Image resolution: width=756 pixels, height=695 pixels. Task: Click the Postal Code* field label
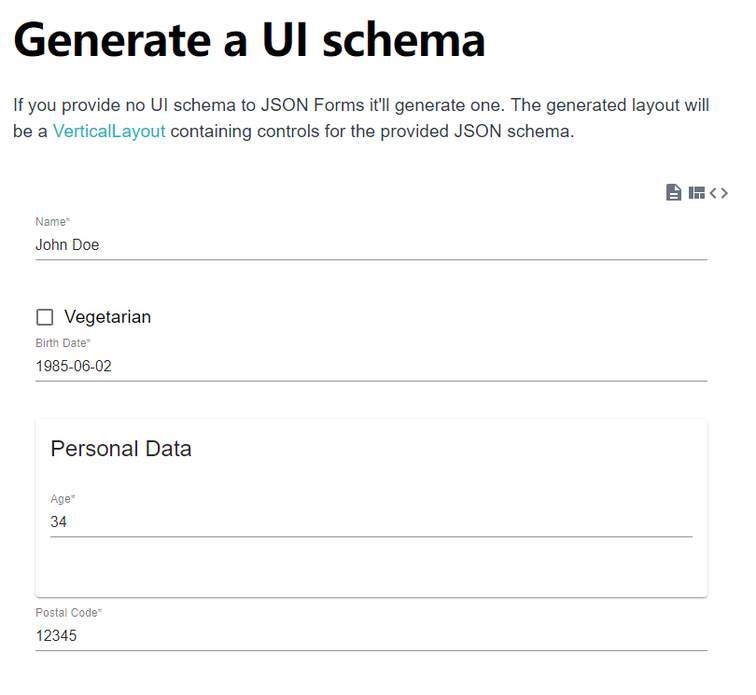pyautogui.click(x=68, y=613)
